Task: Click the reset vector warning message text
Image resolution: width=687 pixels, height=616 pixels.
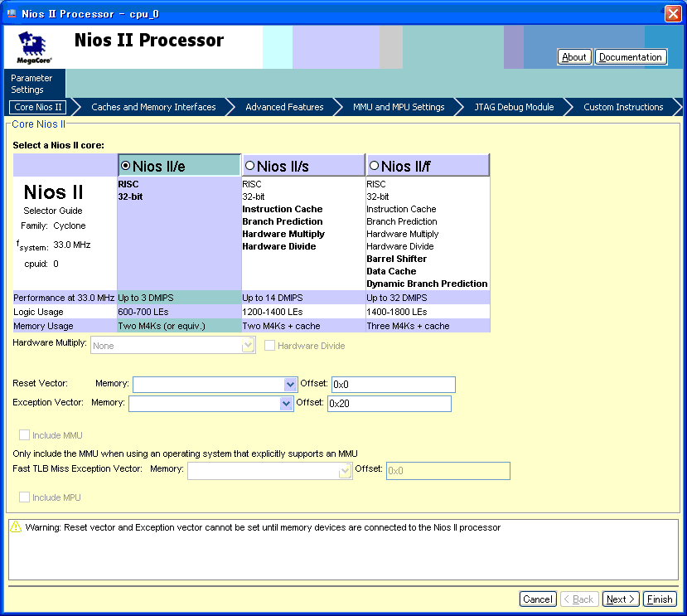Action: [x=263, y=527]
